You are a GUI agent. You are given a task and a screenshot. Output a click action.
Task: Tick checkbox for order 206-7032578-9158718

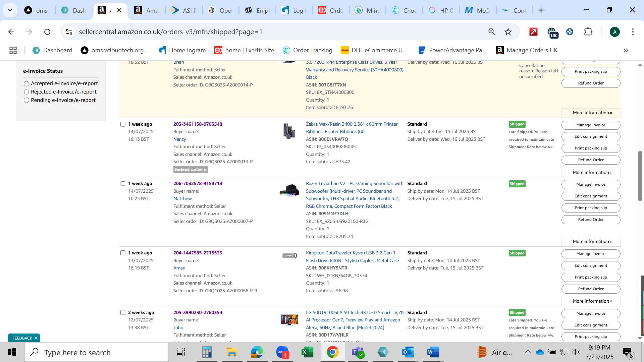point(123,184)
